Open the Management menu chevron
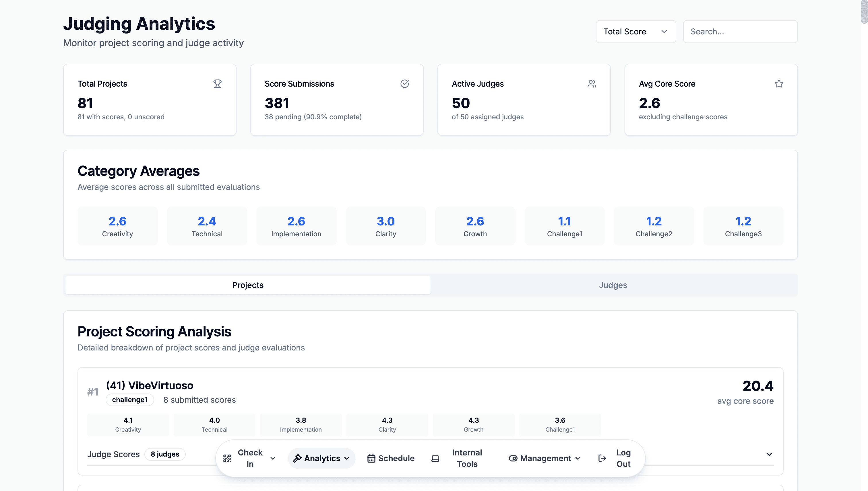 [x=578, y=458]
